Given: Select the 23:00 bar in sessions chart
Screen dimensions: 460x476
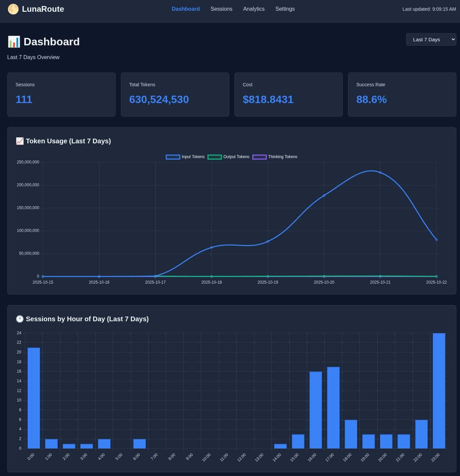Looking at the screenshot, I should [439, 391].
